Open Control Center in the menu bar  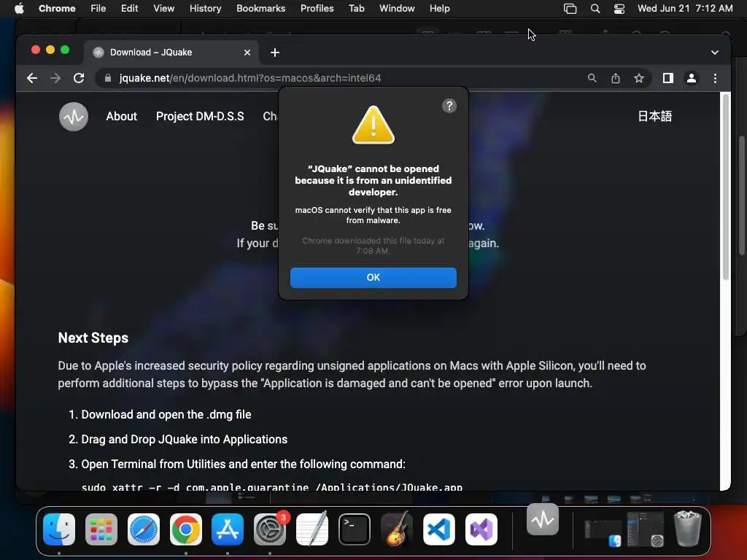tap(619, 9)
